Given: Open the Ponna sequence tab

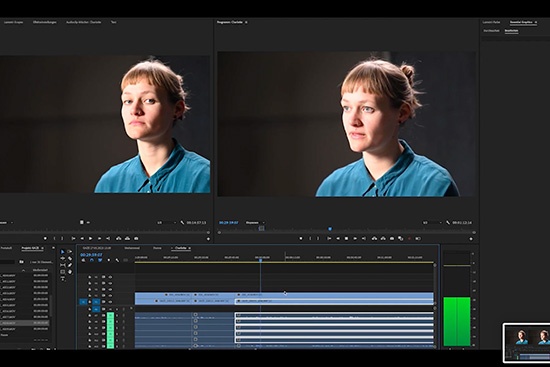Looking at the screenshot, I should (x=157, y=248).
